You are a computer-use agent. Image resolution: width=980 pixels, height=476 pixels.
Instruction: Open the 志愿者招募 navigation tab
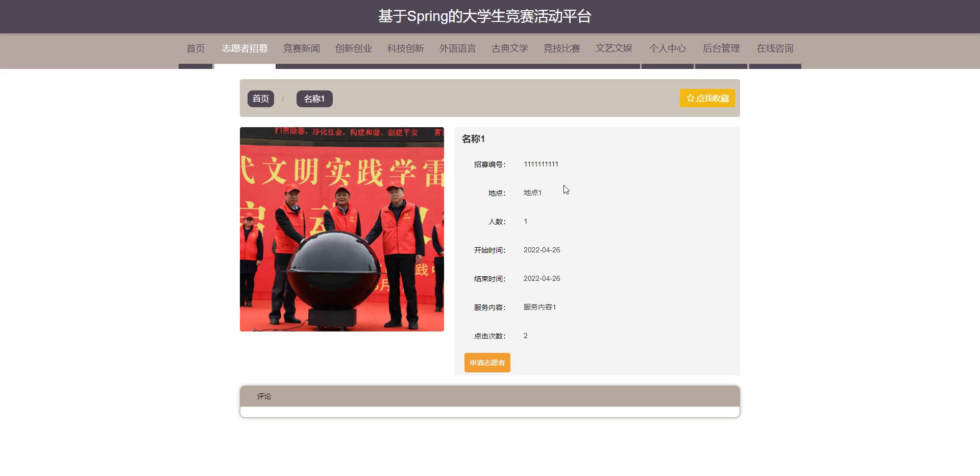(x=245, y=49)
